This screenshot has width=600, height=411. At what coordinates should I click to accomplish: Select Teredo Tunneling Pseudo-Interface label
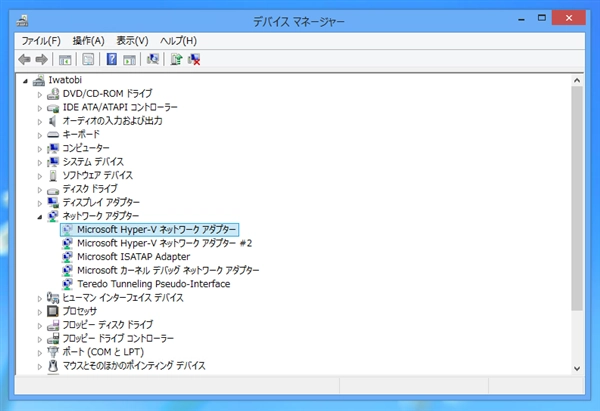pos(153,284)
